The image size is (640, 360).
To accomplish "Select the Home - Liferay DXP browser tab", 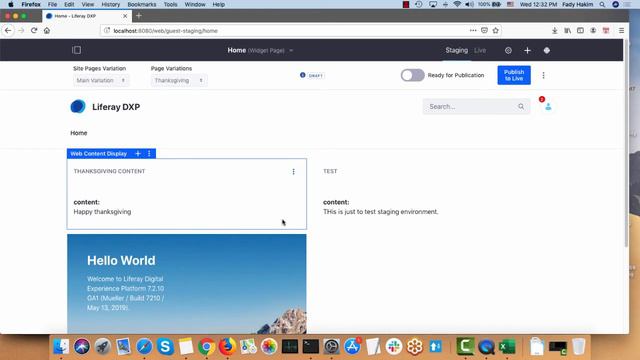I will pyautogui.click(x=87, y=16).
